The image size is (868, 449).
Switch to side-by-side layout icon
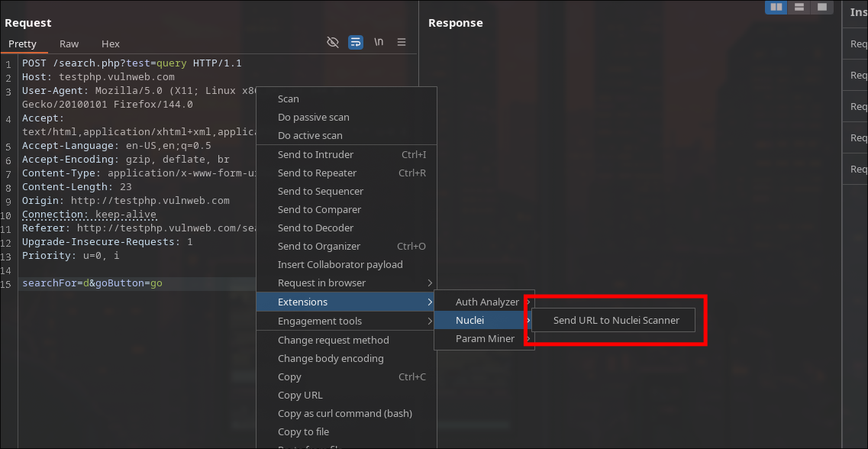776,7
